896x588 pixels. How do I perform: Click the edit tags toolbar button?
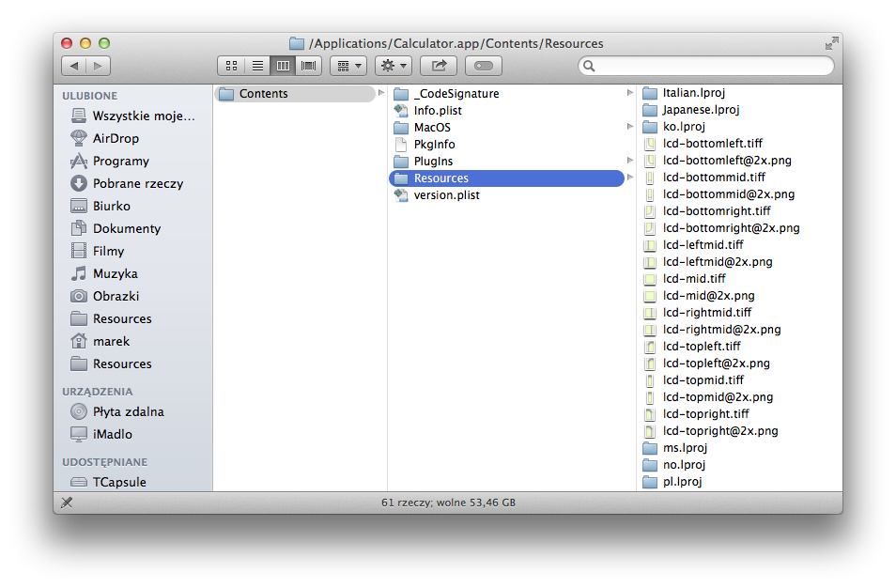tap(483, 66)
